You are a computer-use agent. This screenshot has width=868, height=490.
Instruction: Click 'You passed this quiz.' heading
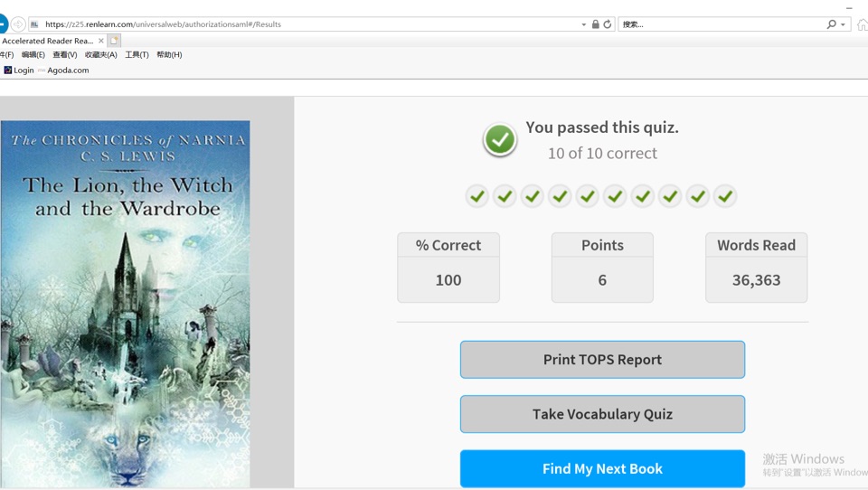602,127
